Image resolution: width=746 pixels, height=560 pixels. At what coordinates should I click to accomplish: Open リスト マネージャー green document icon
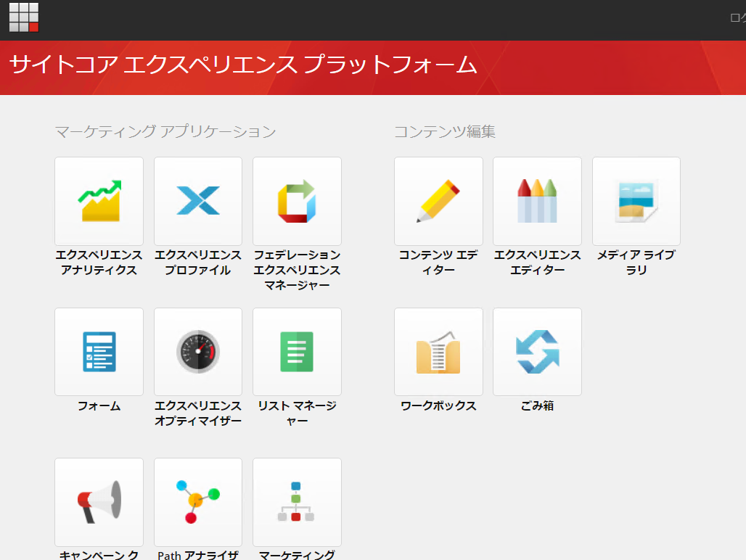point(297,352)
